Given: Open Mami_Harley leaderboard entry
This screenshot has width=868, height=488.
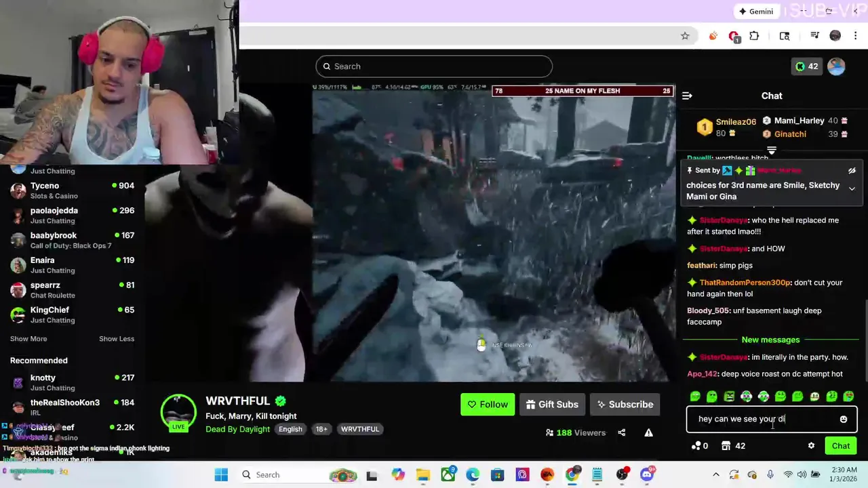Looking at the screenshot, I should pos(805,121).
